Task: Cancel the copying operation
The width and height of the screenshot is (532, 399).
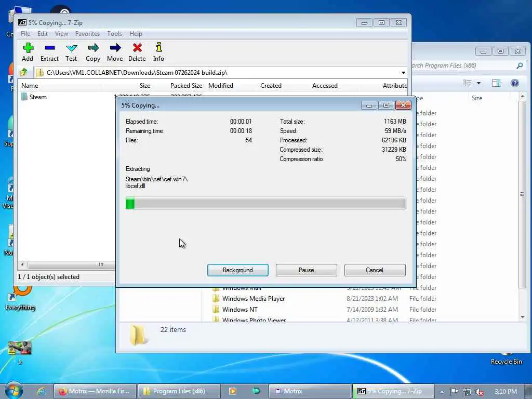Action: tap(375, 270)
